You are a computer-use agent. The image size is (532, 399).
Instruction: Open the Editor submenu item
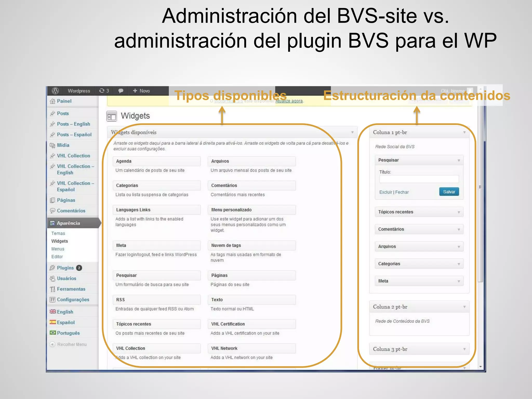[57, 257]
